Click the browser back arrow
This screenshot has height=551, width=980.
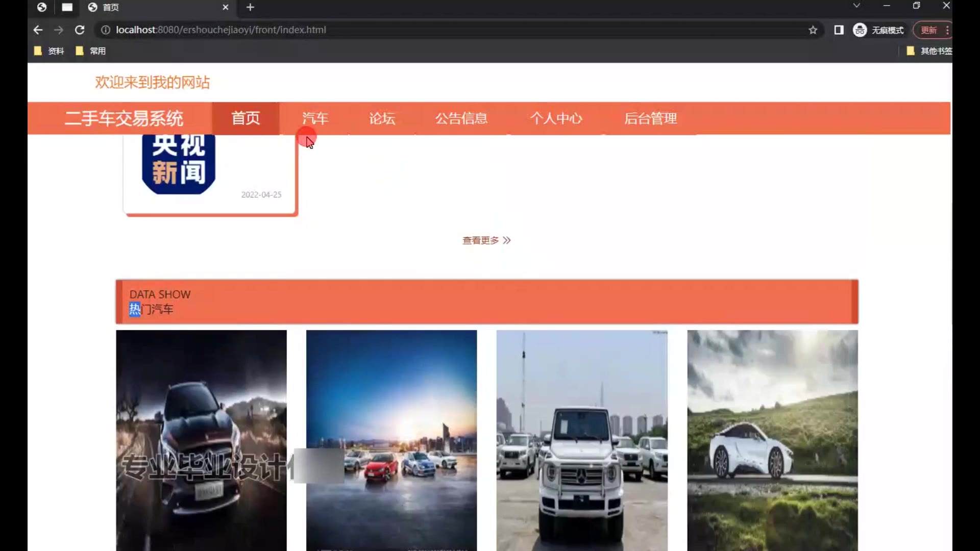[38, 30]
